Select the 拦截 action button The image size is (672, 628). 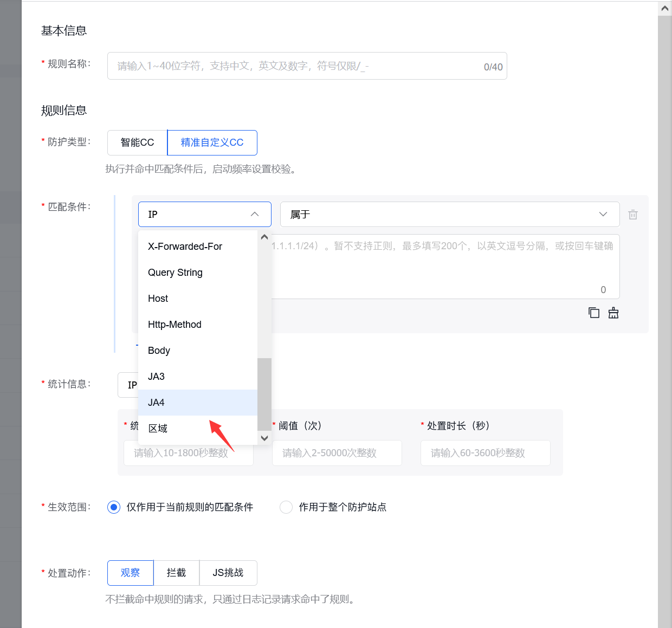coord(177,573)
